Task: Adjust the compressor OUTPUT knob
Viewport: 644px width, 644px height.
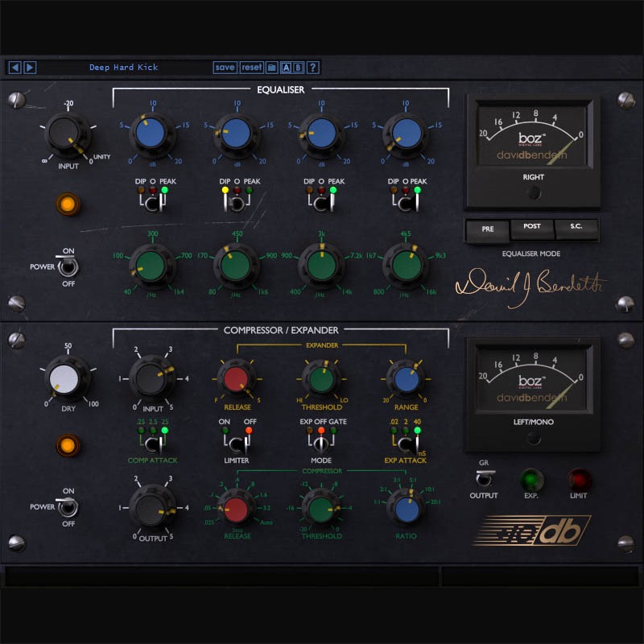Action: pos(151,510)
